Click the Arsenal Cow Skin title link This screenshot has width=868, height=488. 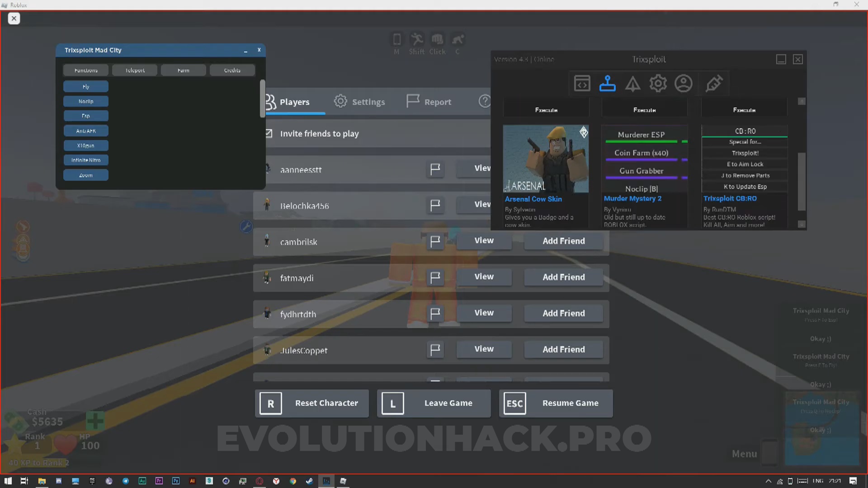click(533, 199)
